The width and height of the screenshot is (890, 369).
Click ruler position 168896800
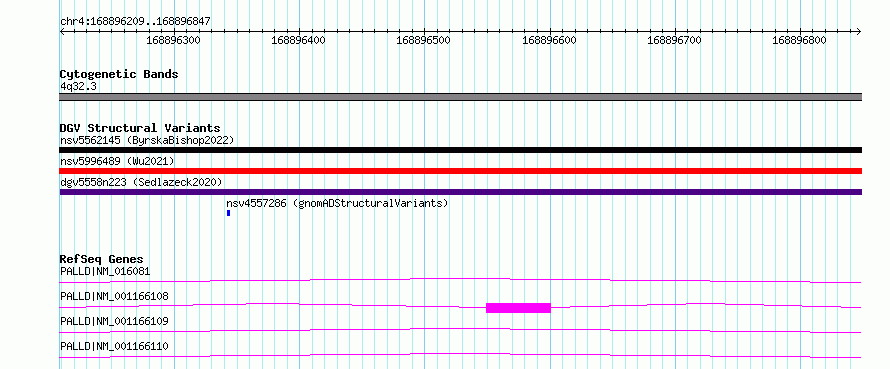pos(800,40)
